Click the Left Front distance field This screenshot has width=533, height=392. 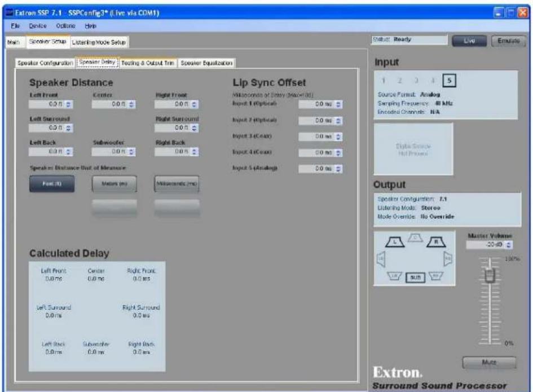point(51,104)
